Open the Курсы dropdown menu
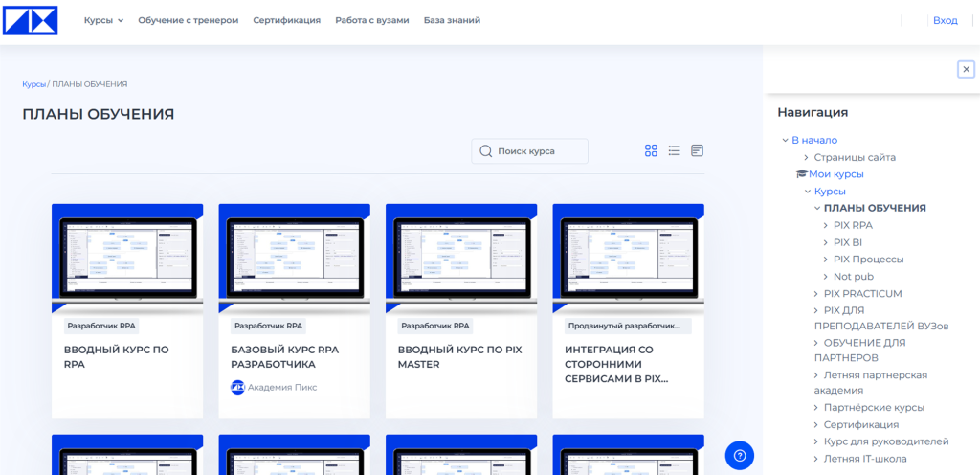Viewport: 980px width, 475px height. tap(103, 20)
